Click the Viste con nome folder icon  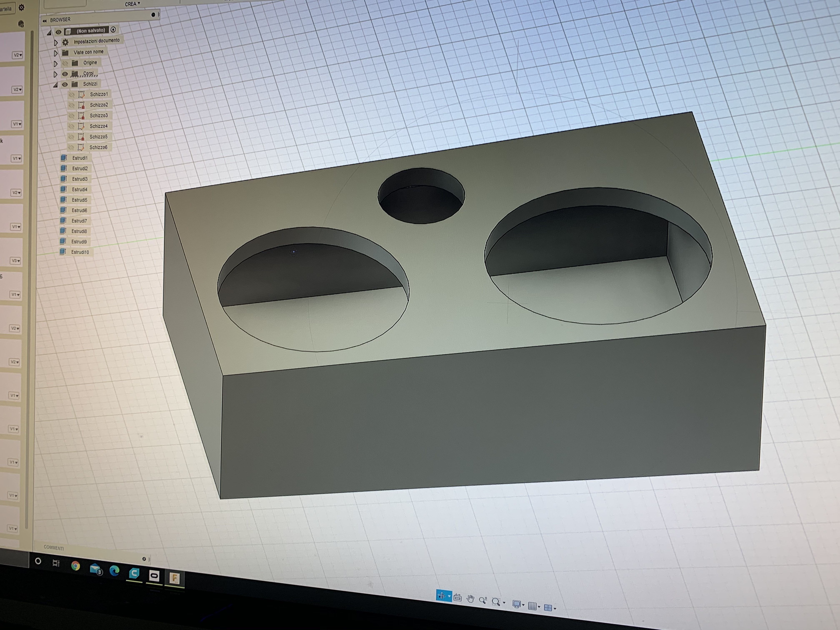click(x=65, y=53)
